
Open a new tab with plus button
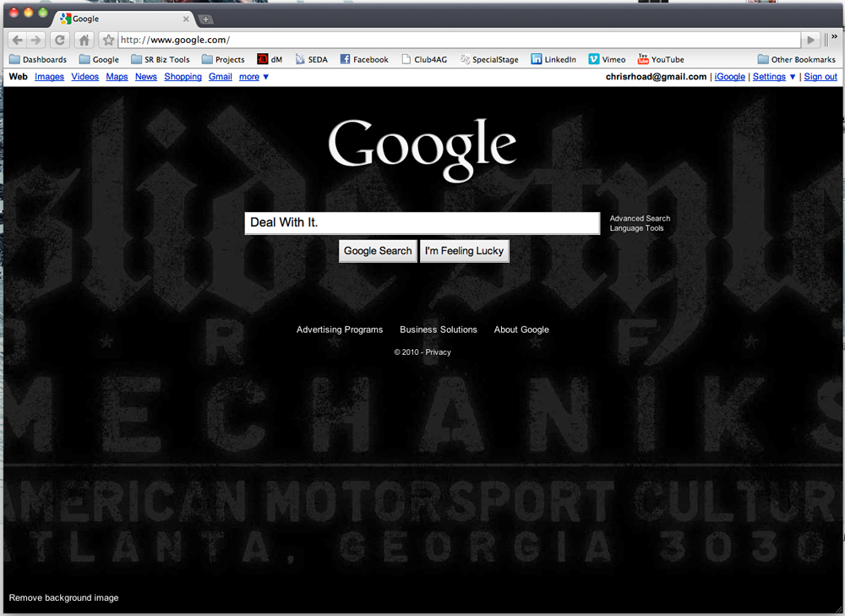point(205,19)
